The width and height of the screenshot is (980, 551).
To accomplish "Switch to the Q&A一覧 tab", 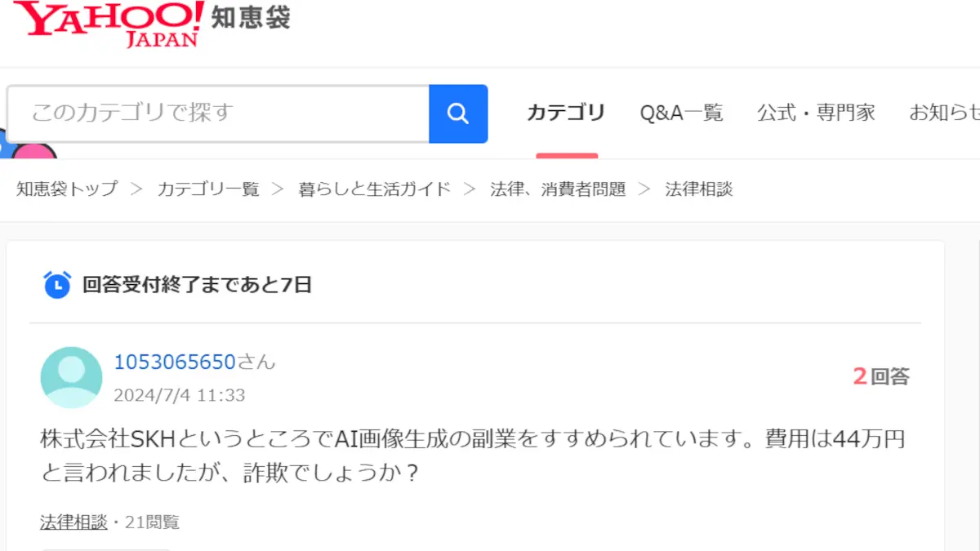I will tap(681, 113).
